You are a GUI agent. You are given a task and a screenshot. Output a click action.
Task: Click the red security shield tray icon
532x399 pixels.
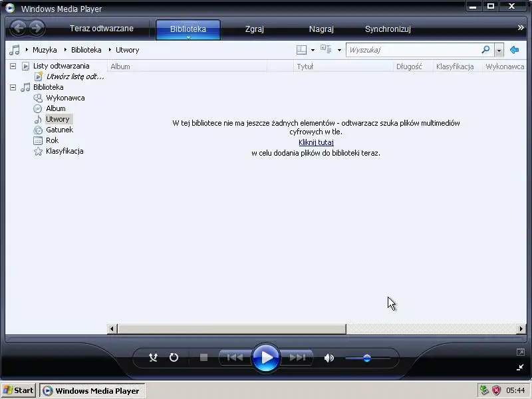point(496,390)
